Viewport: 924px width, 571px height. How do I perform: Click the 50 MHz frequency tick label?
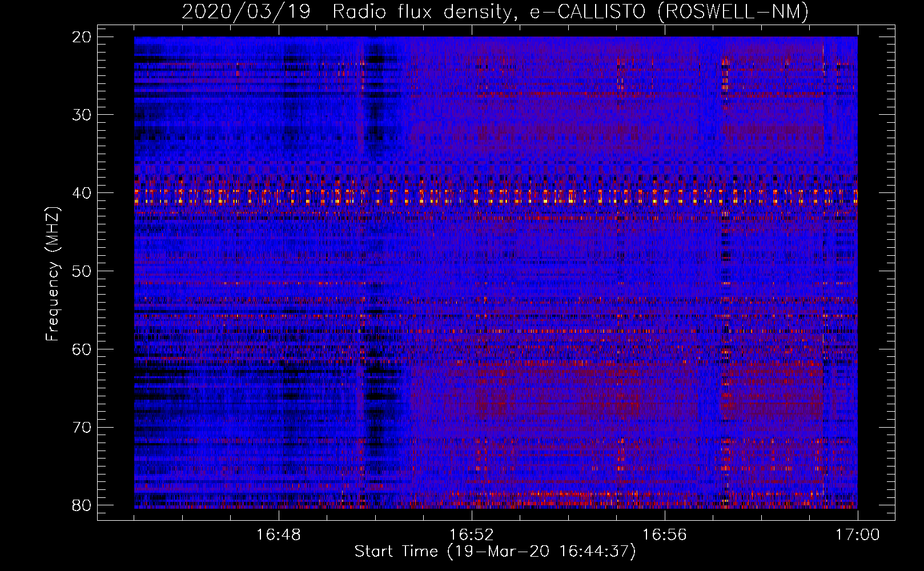coord(82,271)
